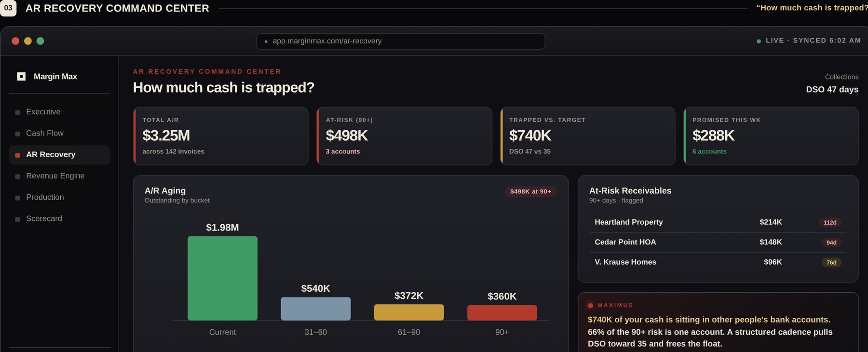868x352 pixels.
Task: Click the red AR Recovery bullet icon
Action: [17, 155]
